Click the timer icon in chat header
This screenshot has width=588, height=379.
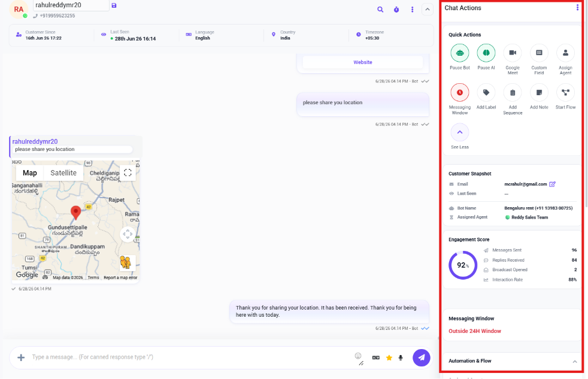[x=396, y=10]
